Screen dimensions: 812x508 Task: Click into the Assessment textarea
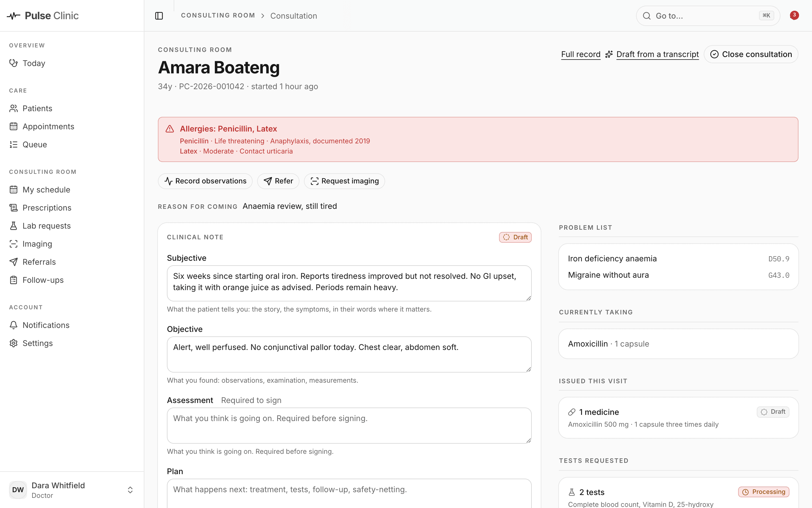click(349, 425)
